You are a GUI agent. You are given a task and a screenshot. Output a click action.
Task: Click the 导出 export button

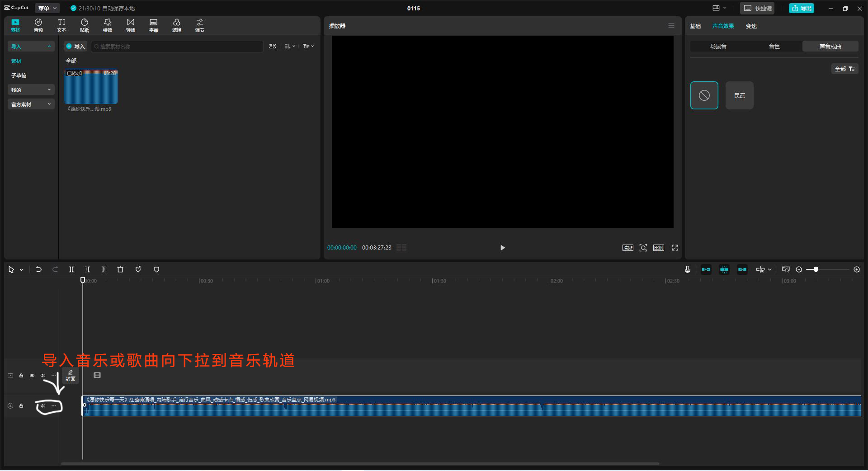(x=802, y=8)
